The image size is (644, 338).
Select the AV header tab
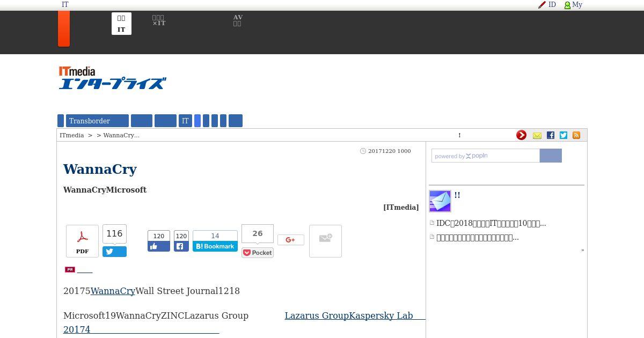click(x=238, y=20)
